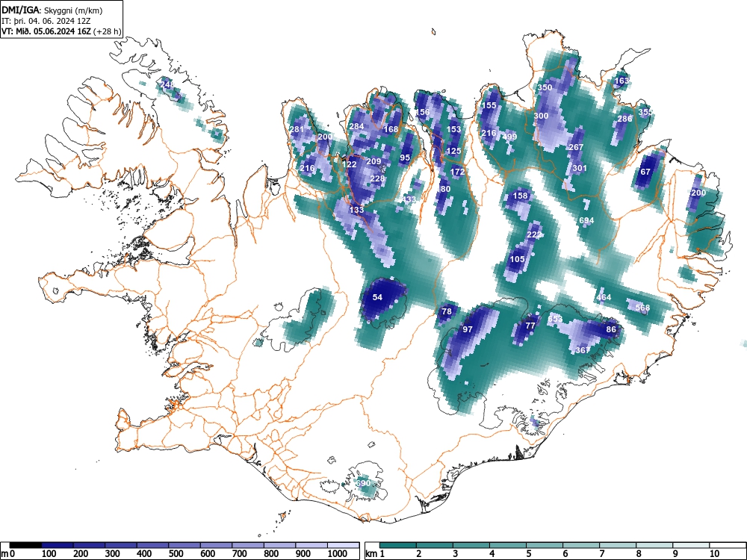
Task: Click the dark navy 100–200 m legend swatch
Action: coord(58,545)
